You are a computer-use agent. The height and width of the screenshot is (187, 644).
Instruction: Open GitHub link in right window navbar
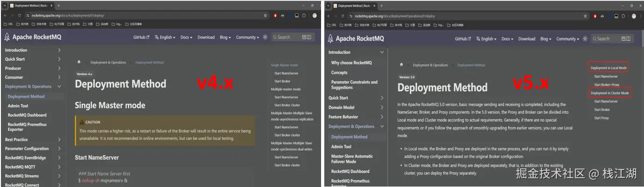(x=463, y=39)
